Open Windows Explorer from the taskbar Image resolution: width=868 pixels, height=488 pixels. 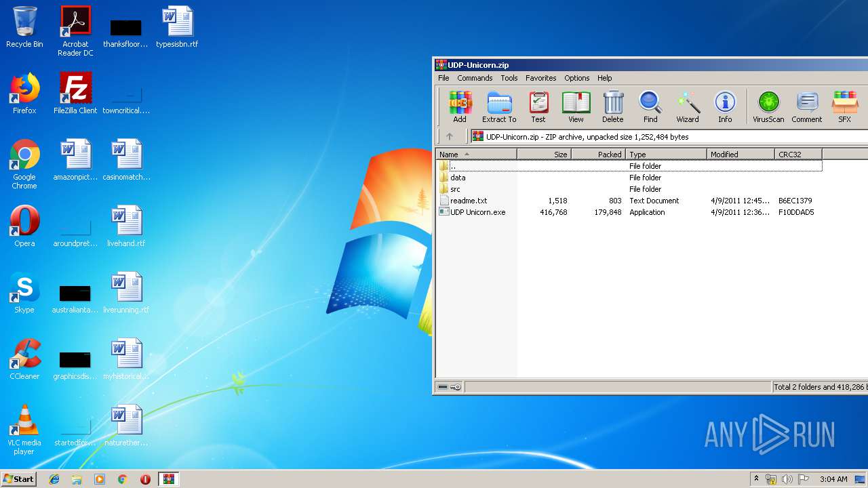click(x=77, y=479)
